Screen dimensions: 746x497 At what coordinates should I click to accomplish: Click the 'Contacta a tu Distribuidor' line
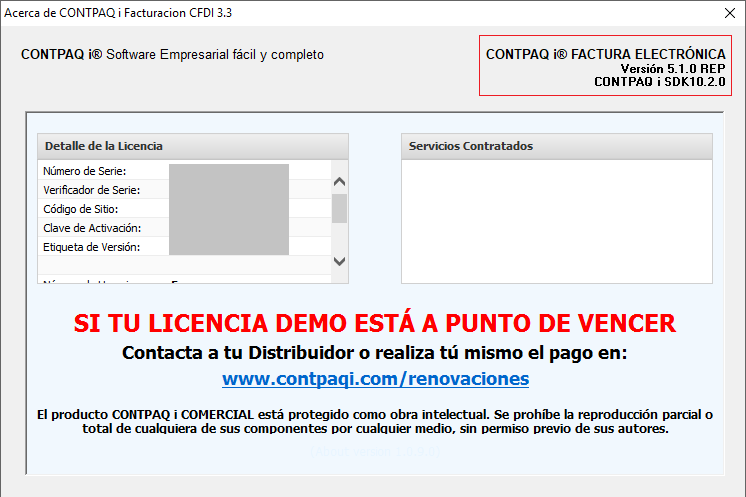pyautogui.click(x=375, y=353)
